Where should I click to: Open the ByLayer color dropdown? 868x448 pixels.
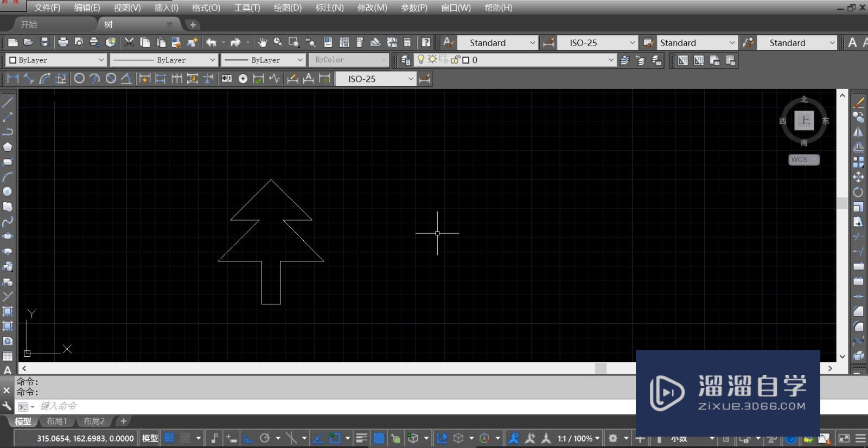(56, 60)
